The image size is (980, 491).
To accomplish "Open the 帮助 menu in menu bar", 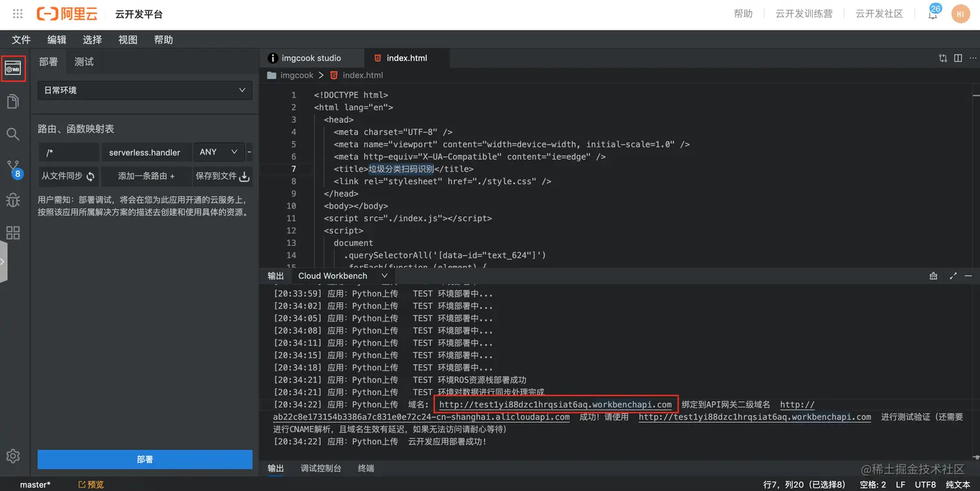I will tap(163, 40).
